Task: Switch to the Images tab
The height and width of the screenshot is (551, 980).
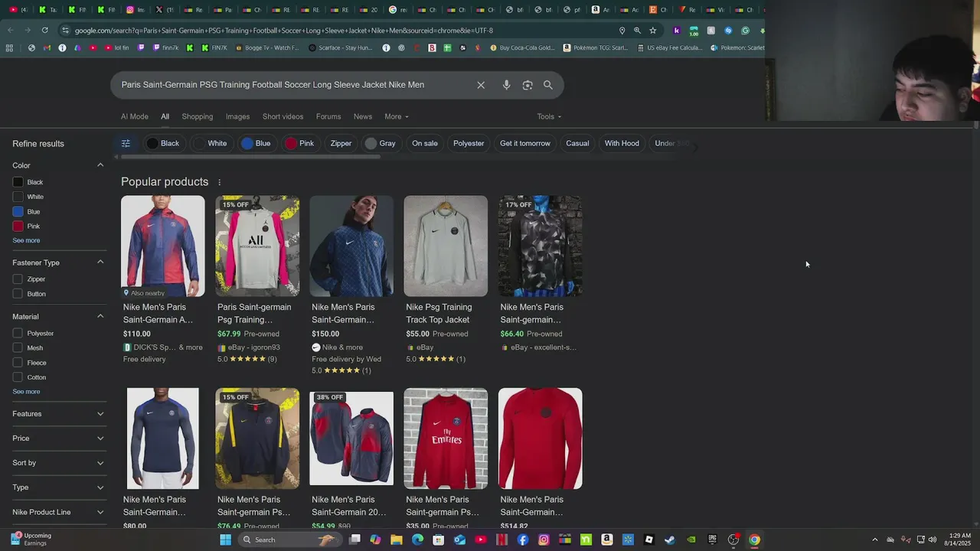Action: [237, 116]
